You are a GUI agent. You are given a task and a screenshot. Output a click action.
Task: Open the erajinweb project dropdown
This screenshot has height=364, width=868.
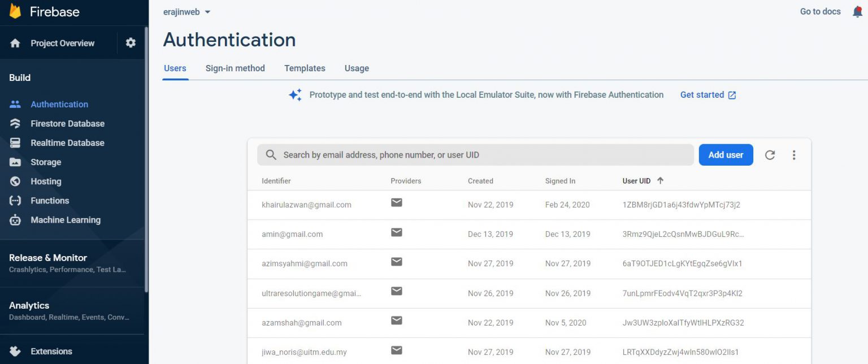point(186,12)
